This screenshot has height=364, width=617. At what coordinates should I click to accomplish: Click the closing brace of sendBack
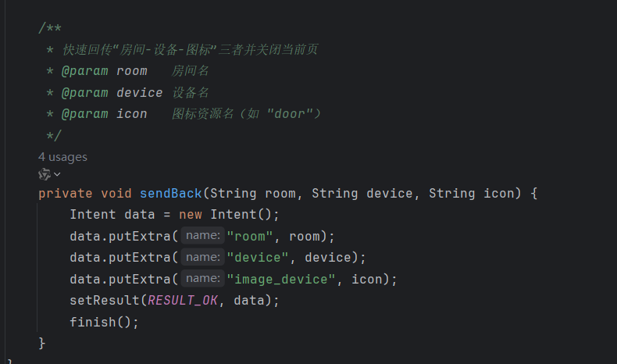[42, 343]
